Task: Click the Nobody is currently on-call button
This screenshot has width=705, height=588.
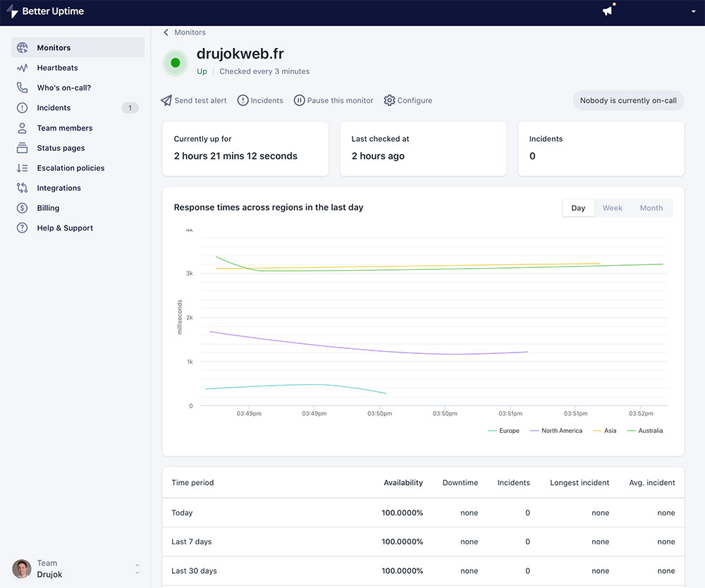Action: click(628, 101)
